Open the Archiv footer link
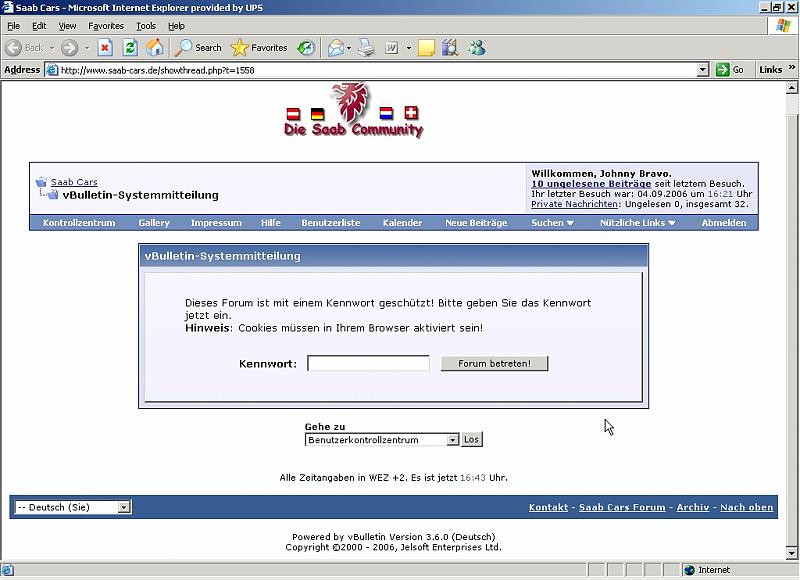Screen dimensions: 800x580 point(693,507)
